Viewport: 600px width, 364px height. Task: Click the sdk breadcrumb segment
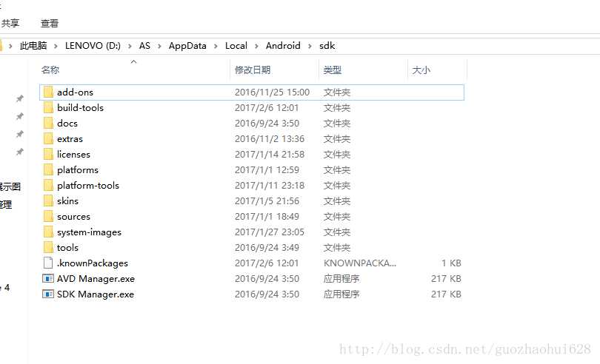coord(327,46)
